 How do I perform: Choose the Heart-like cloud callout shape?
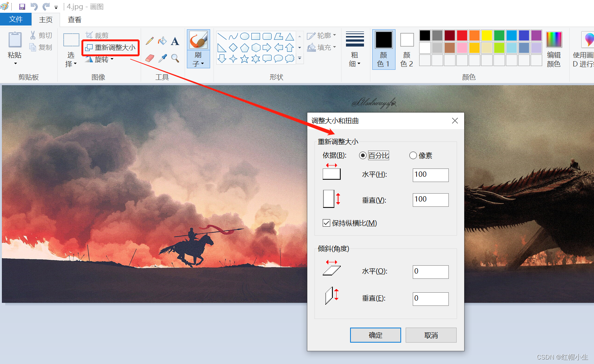coord(290,59)
